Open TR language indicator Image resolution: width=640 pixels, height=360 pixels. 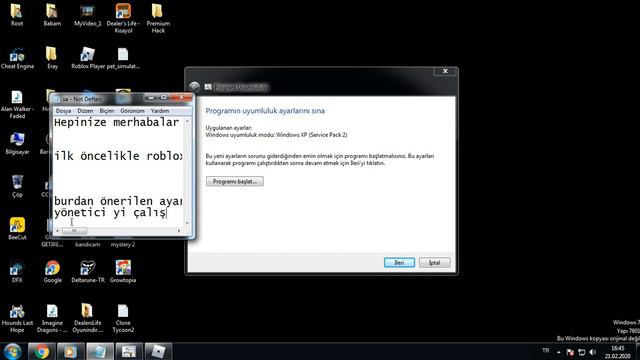click(546, 351)
